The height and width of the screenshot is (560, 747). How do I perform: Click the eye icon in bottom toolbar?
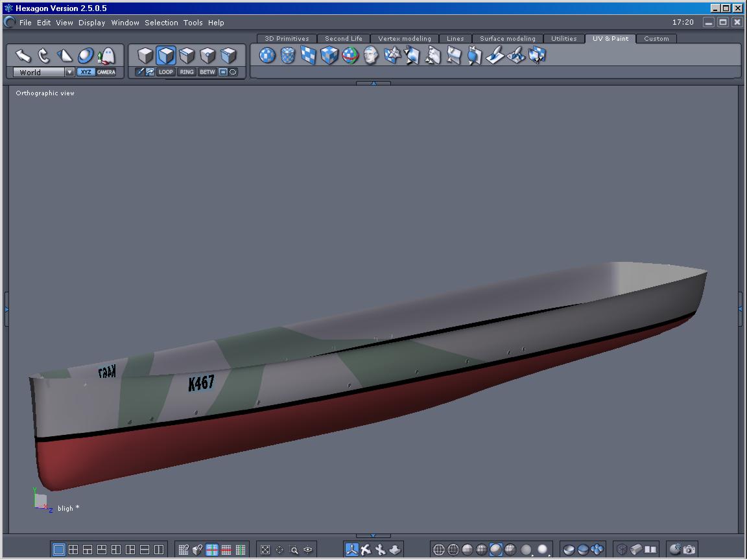coord(308,550)
